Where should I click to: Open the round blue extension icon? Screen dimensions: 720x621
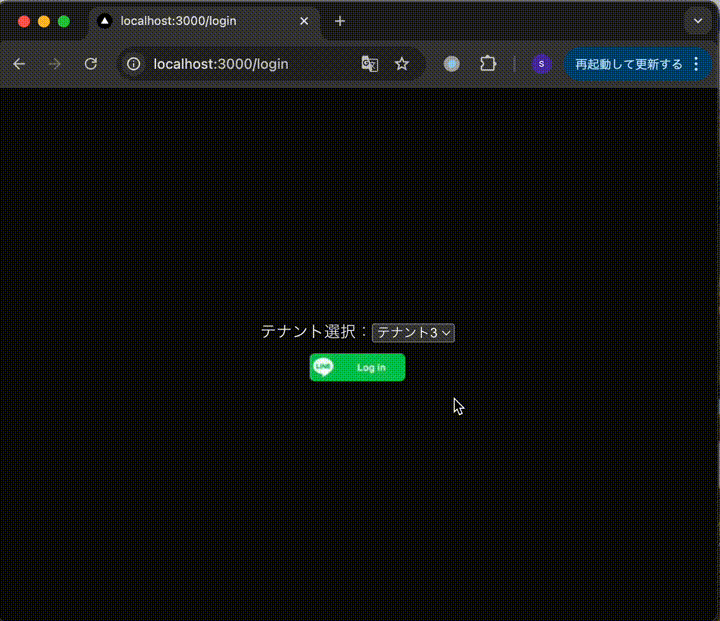coord(451,64)
